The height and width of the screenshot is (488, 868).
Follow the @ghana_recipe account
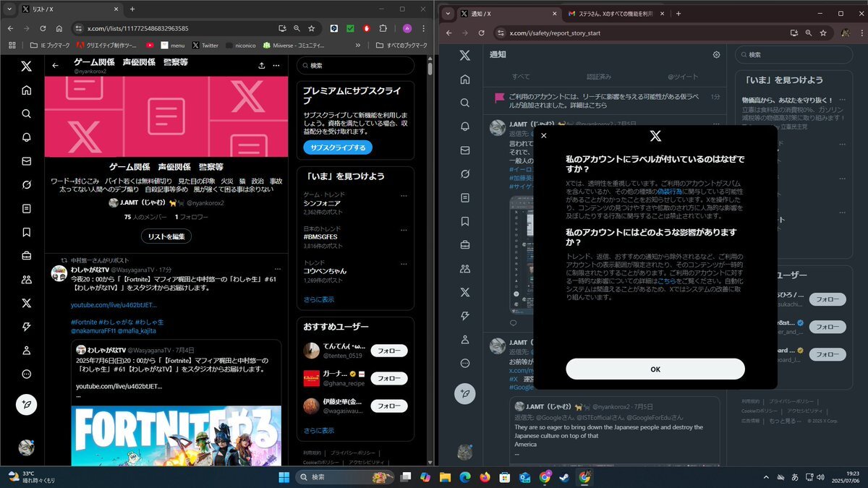(x=389, y=378)
